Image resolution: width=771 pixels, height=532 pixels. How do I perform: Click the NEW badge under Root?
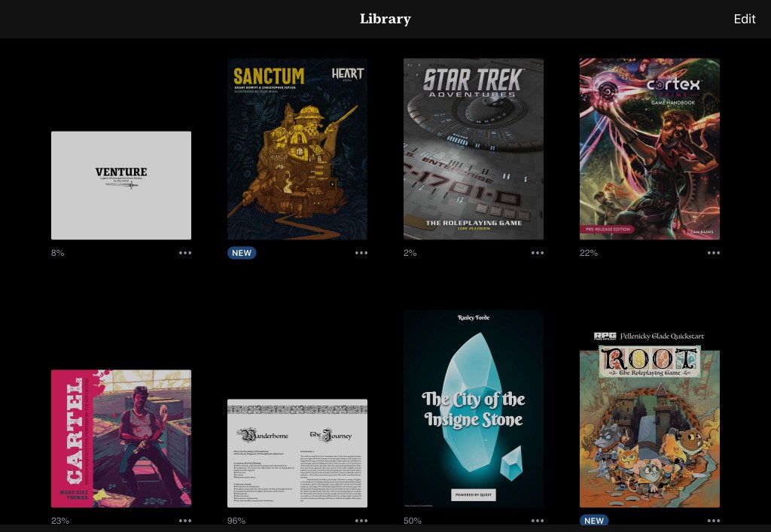click(x=594, y=521)
